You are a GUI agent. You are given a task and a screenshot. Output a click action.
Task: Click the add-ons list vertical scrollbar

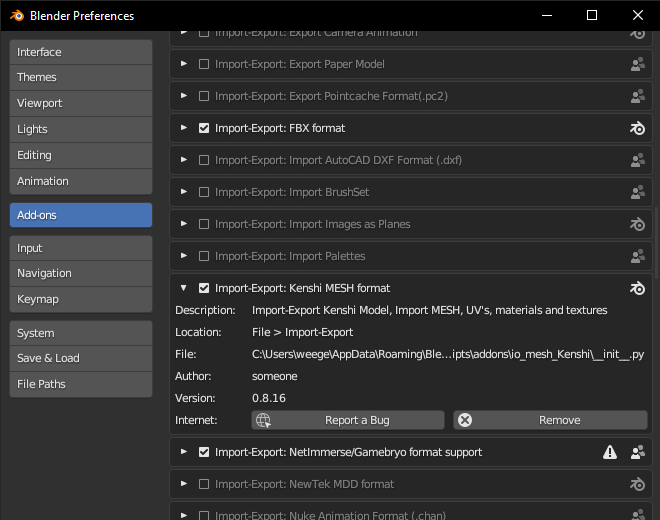tap(657, 243)
